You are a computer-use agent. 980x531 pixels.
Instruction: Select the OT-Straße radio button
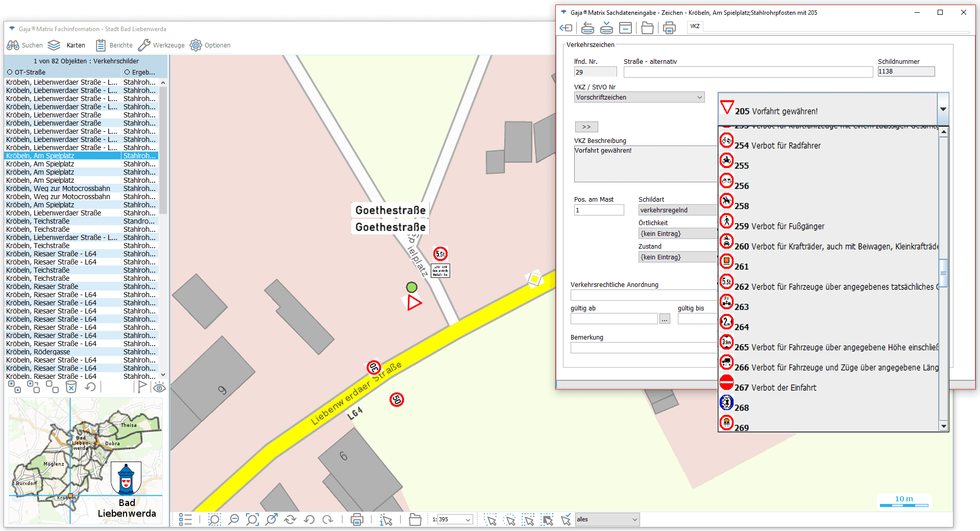coord(10,73)
